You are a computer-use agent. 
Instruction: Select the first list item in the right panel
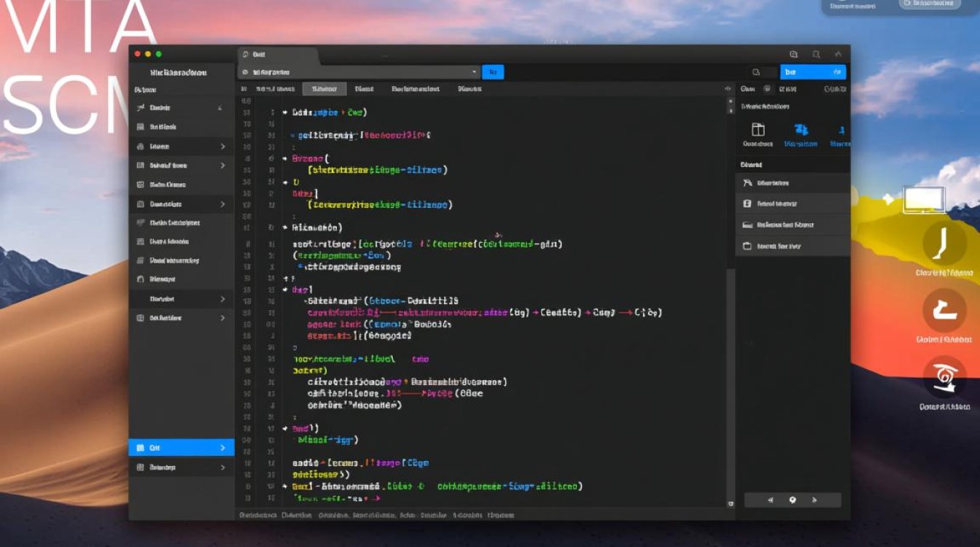pos(792,183)
